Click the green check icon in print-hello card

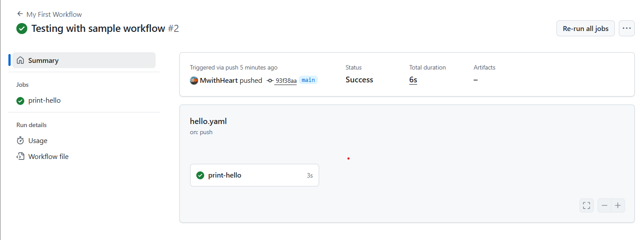point(200,175)
